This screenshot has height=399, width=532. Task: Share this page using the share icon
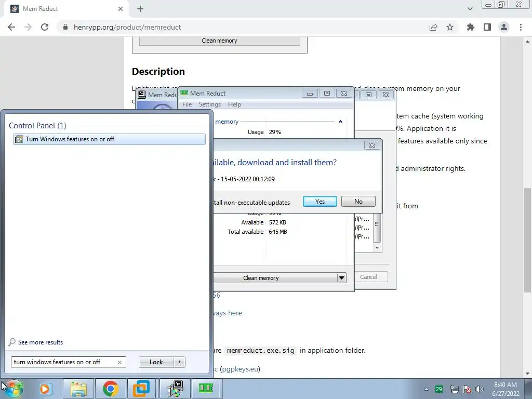coord(433,27)
